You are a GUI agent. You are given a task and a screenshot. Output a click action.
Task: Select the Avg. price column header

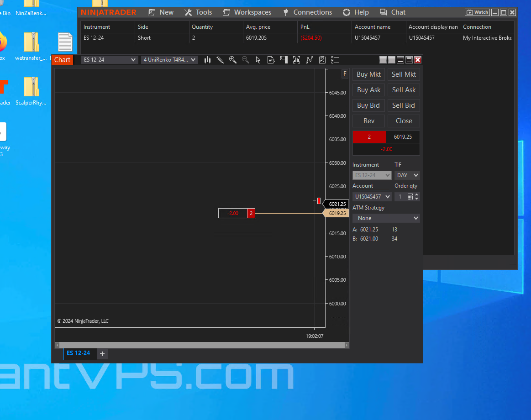point(270,27)
